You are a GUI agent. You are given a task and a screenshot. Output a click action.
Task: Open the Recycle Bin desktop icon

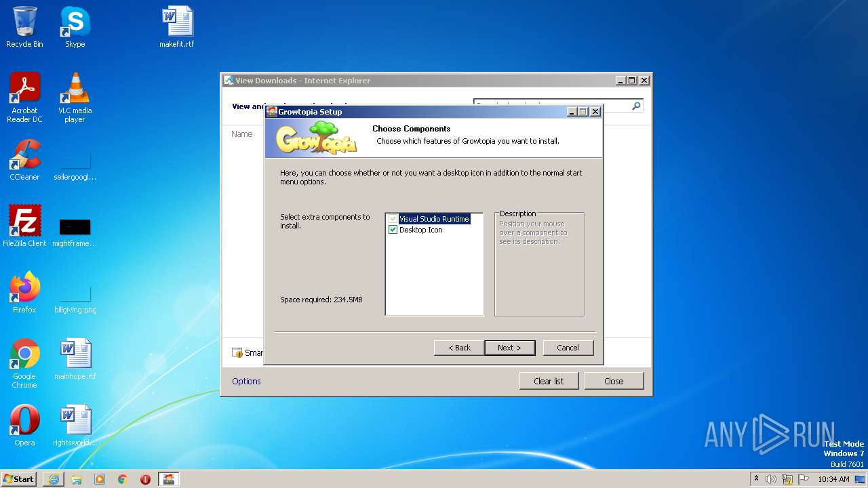tap(24, 27)
